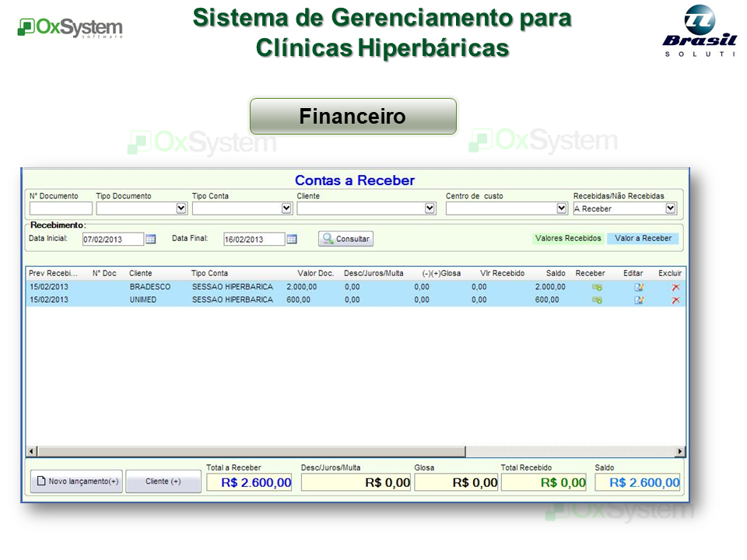This screenshot has width=747, height=560.
Task: Open the edit icon for UNIMED entry
Action: 639,300
